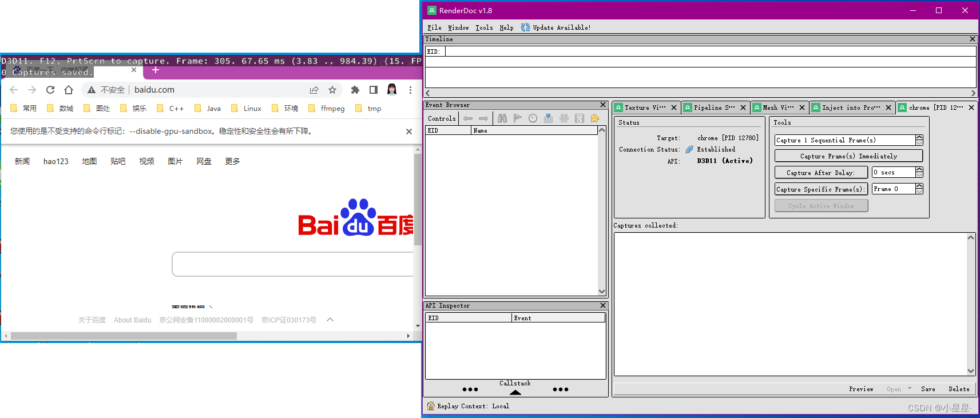Open the Java bookmarks folder

click(208, 108)
